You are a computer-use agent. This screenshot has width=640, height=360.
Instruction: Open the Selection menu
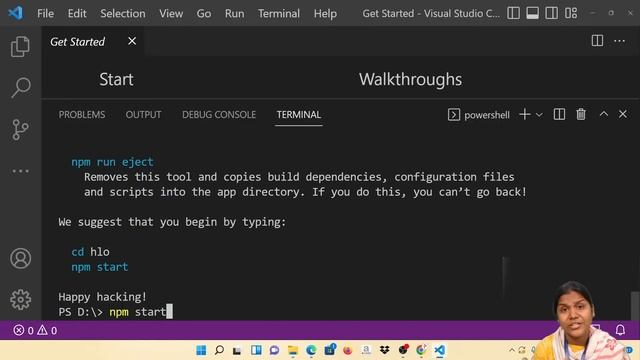[123, 13]
